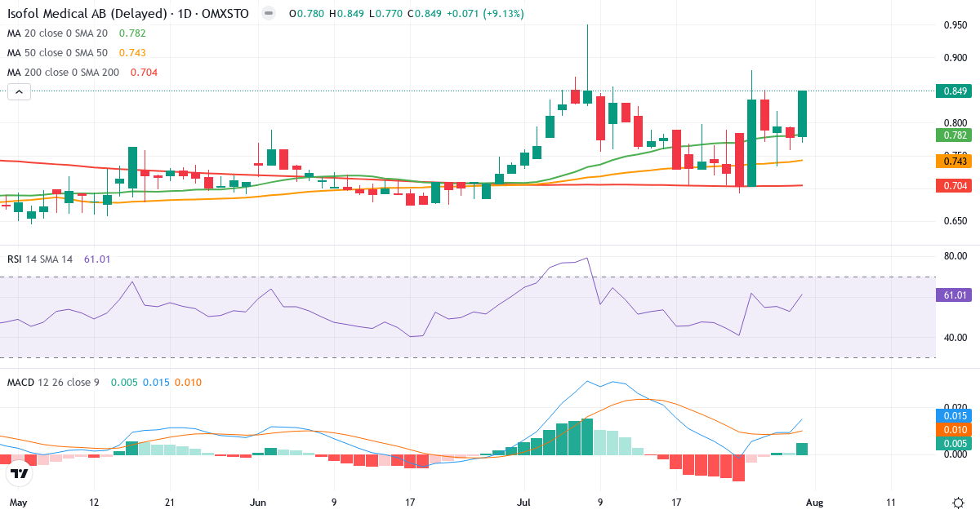The height and width of the screenshot is (514, 980).
Task: Click the May date on time axis
Action: pos(17,503)
